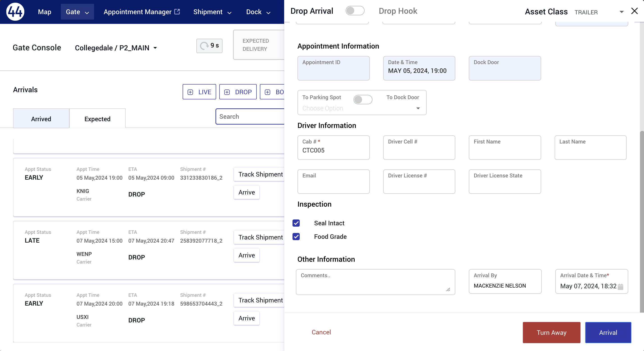This screenshot has height=351, width=644.
Task: Click the First Name field
Action: click(x=505, y=147)
